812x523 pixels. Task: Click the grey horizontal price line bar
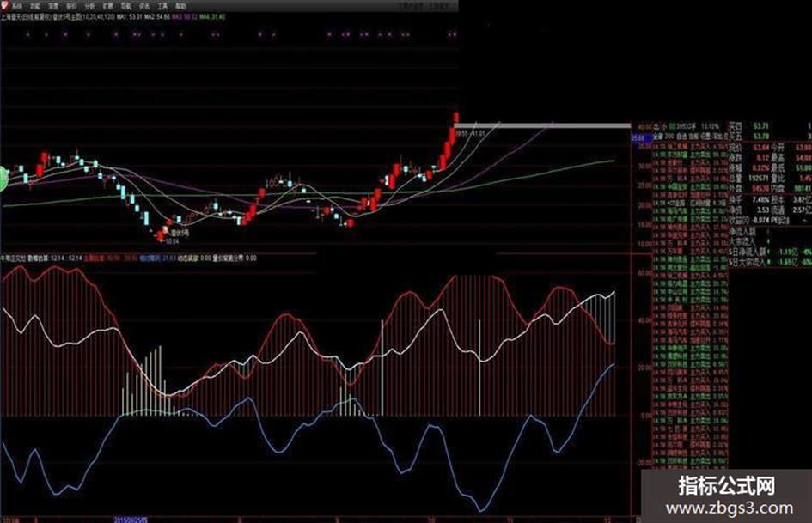coord(542,125)
